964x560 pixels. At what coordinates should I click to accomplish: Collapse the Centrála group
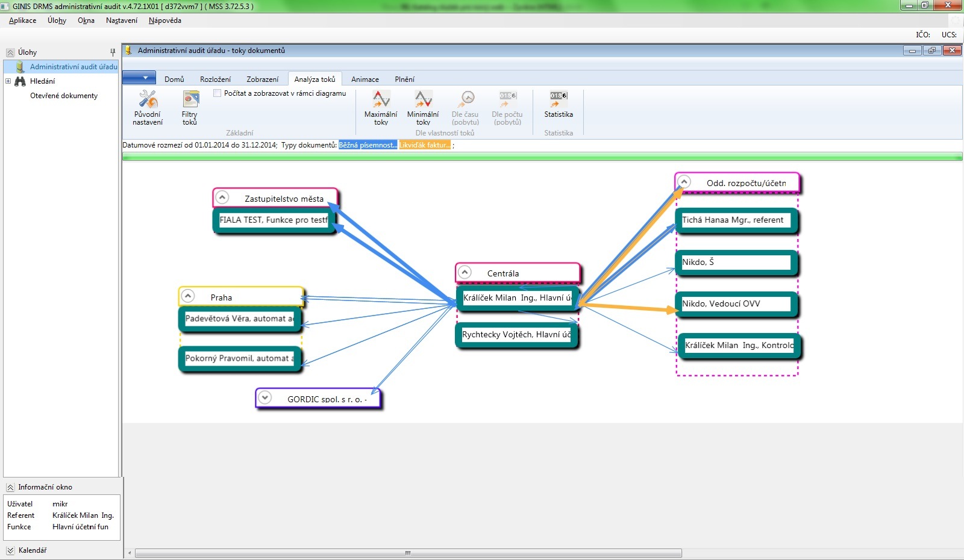tap(465, 272)
